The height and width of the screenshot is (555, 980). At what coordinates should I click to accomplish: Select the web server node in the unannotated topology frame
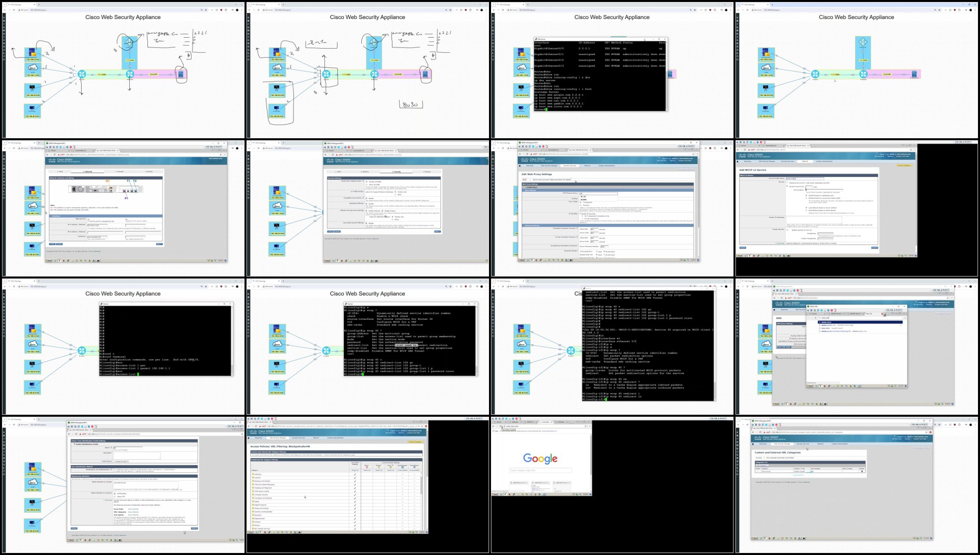(914, 74)
